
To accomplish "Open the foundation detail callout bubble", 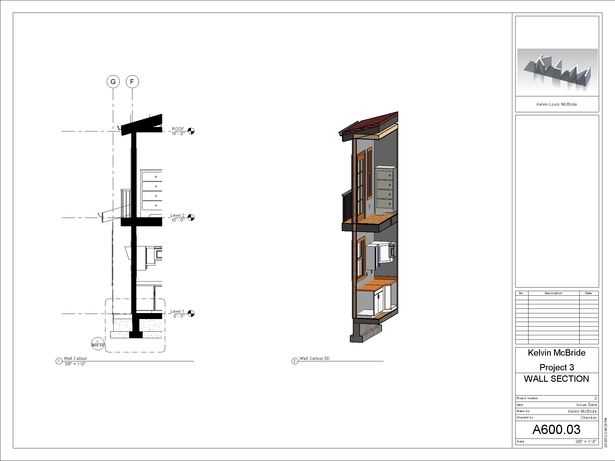I will point(98,344).
